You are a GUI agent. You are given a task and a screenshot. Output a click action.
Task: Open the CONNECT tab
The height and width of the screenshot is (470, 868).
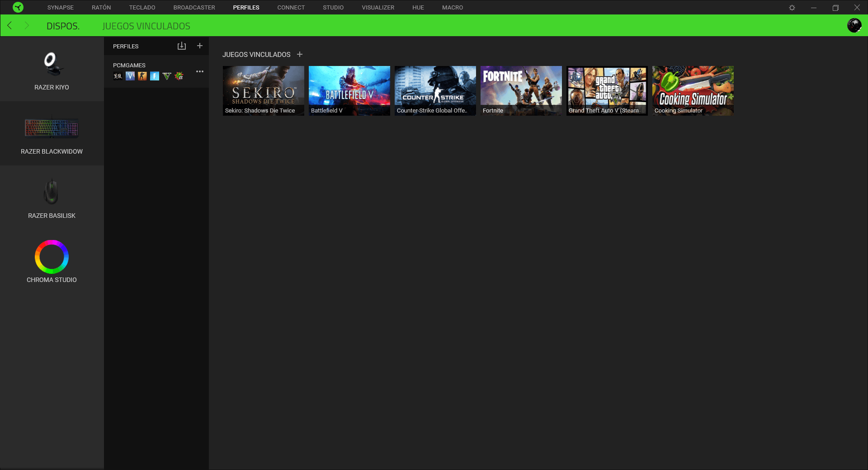tap(291, 8)
